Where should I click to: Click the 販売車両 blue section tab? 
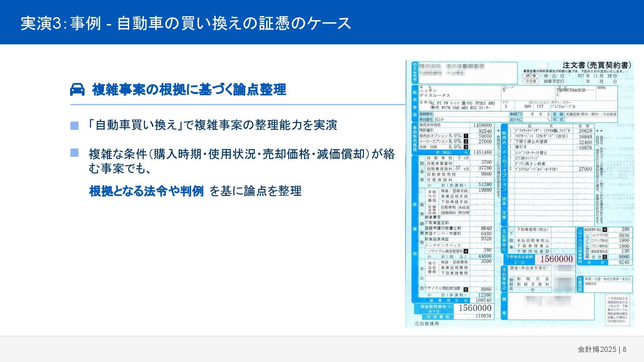415,103
